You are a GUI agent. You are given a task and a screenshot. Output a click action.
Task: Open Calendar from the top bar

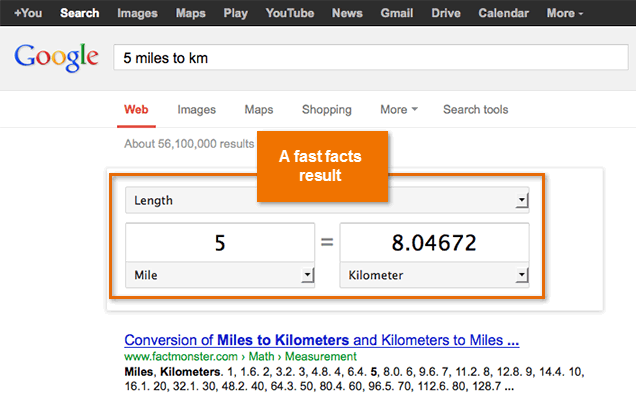(x=503, y=13)
